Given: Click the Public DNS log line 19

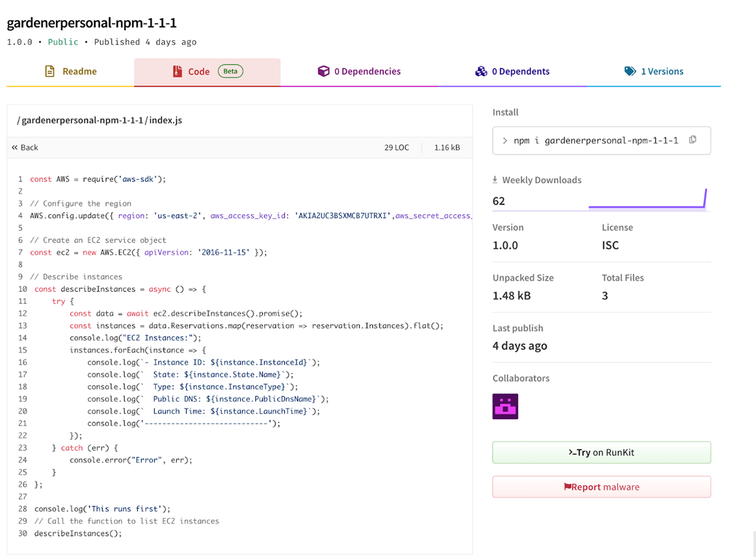Looking at the screenshot, I should pos(208,399).
